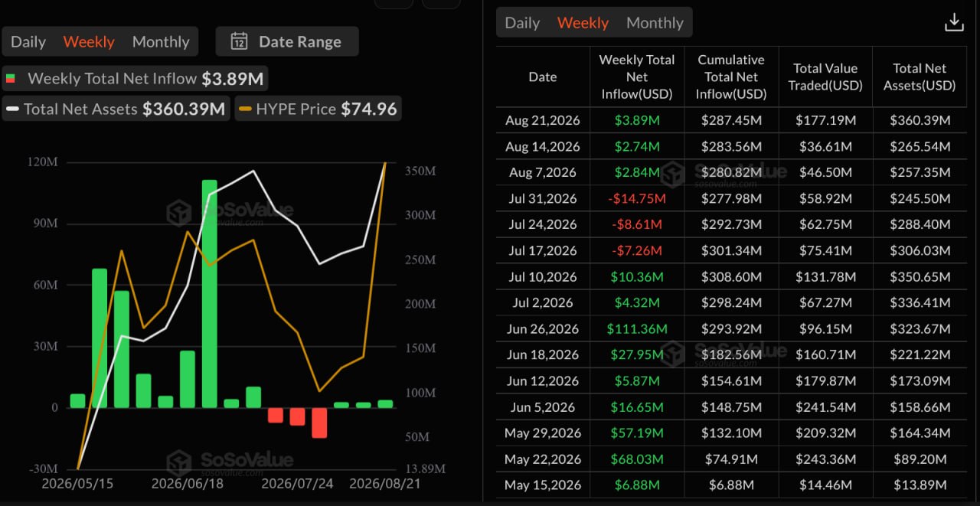
Task: Select Monthly tab above the table
Action: [655, 22]
